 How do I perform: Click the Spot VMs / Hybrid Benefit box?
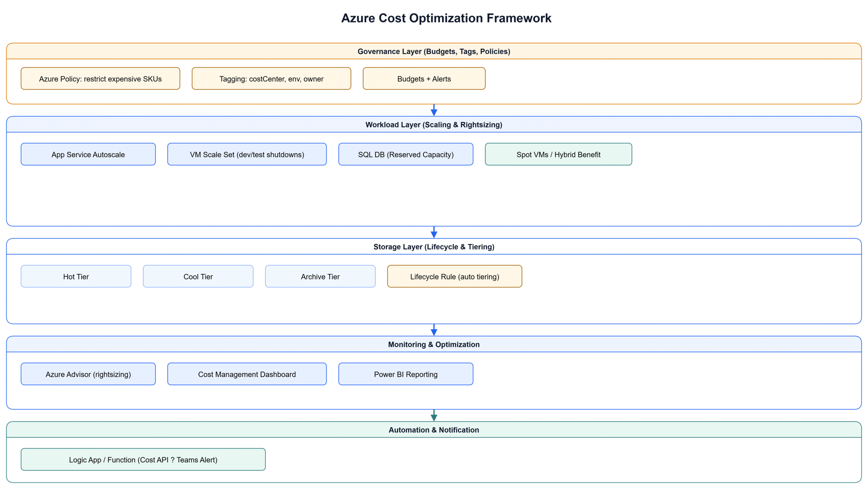[558, 155]
